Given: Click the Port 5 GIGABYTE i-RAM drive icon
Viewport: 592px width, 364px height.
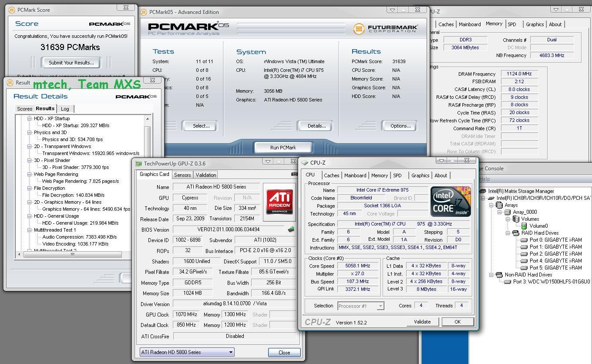Looking at the screenshot, I should pos(524,268).
